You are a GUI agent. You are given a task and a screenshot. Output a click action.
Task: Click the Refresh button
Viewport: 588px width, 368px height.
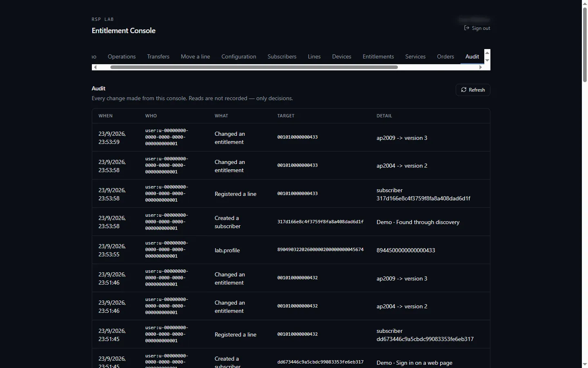pyautogui.click(x=473, y=90)
